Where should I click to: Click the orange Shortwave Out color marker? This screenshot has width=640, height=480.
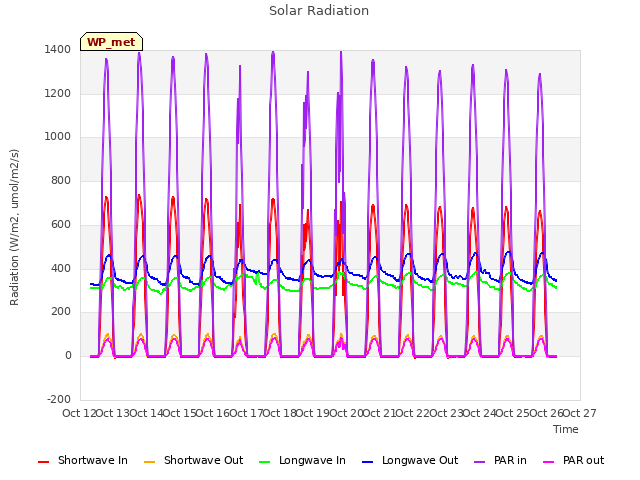point(149,462)
